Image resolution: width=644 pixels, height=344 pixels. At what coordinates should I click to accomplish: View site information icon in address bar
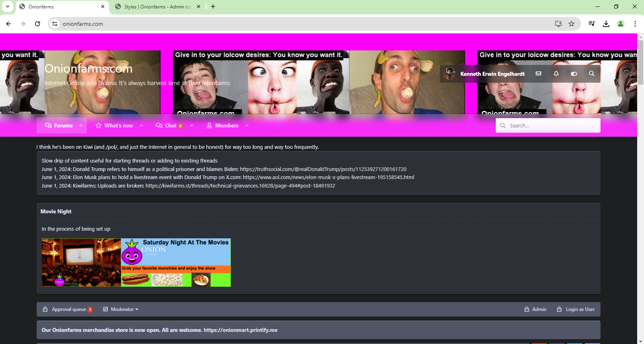pos(55,24)
